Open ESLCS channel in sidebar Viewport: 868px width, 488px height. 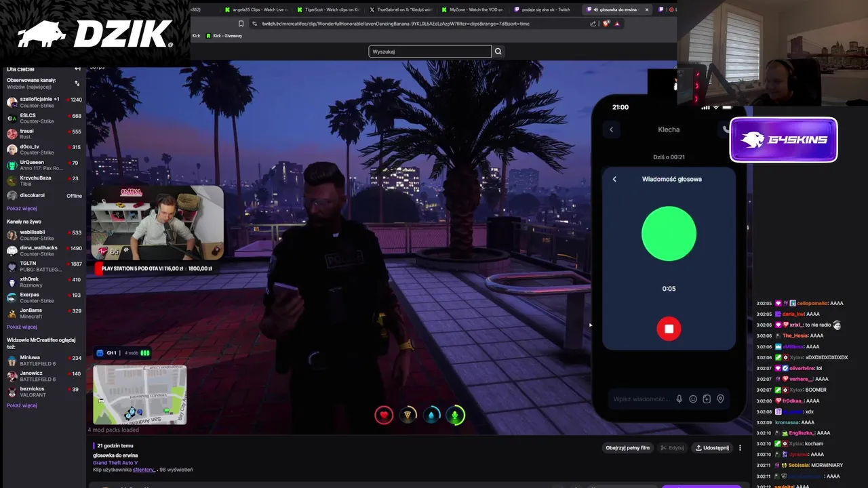click(44, 118)
